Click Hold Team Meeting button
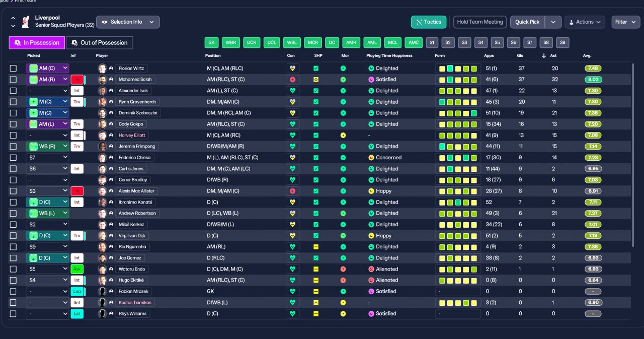The height and width of the screenshot is (339, 644). click(480, 22)
